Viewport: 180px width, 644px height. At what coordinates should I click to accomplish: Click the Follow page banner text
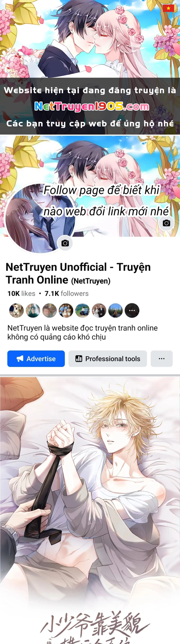click(105, 201)
